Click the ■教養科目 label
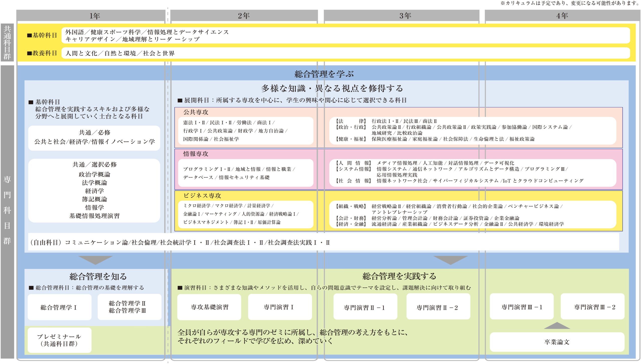 click(42, 53)
